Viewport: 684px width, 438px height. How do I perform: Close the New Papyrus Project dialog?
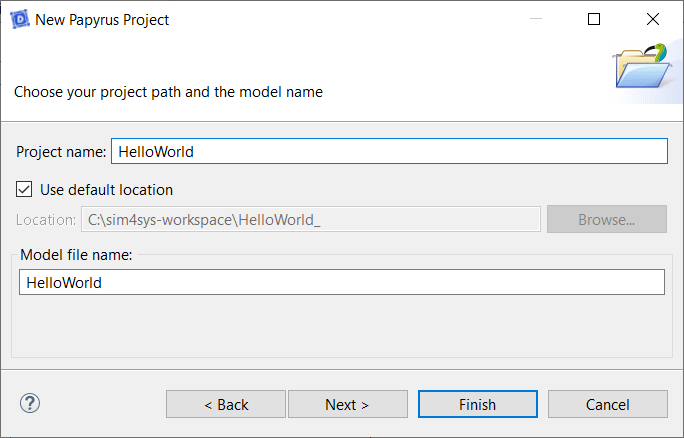coord(653,19)
